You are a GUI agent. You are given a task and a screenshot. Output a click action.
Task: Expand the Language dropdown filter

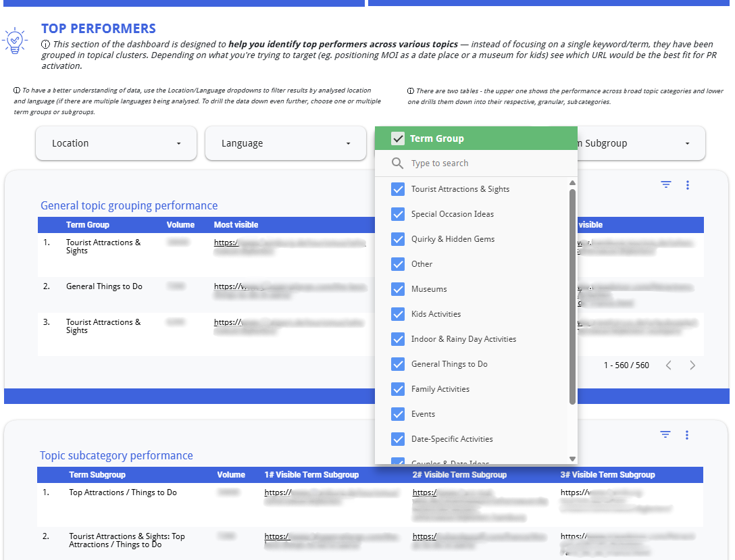[285, 143]
